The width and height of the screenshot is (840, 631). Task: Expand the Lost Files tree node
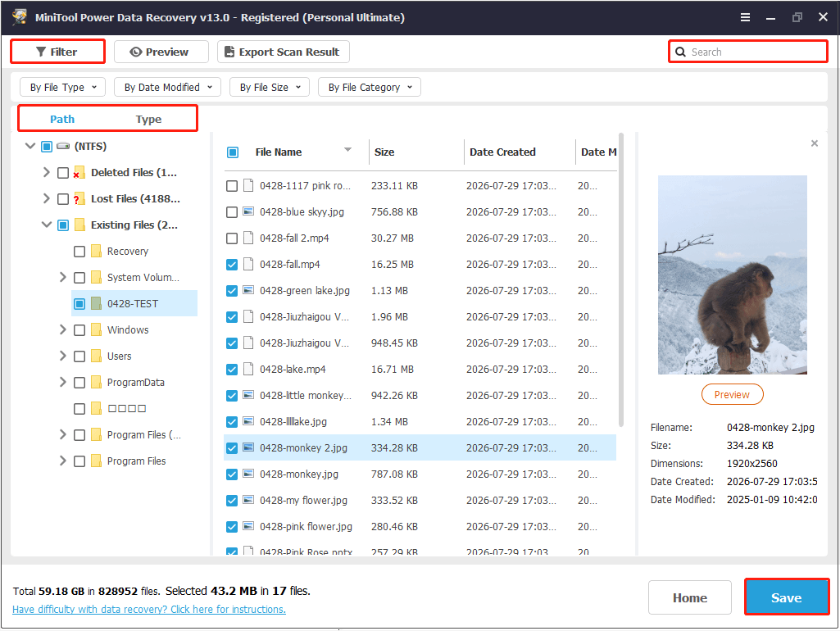(46, 199)
